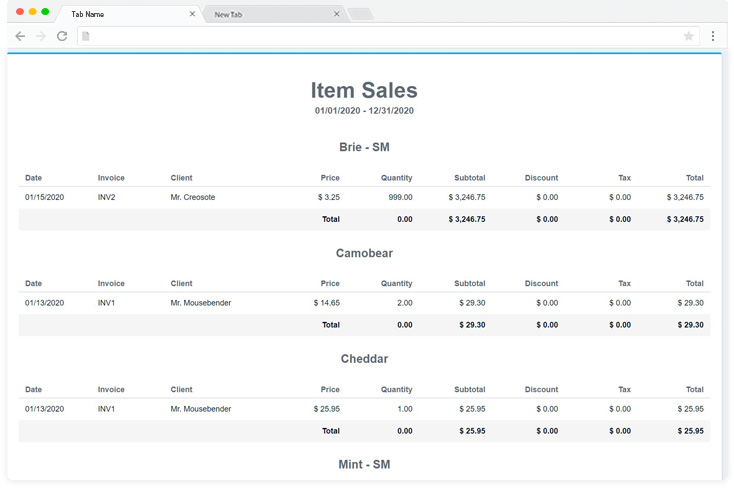Screen dimensions: 734x488
Task: Close the 'New Tab' tab
Action: pyautogui.click(x=336, y=14)
